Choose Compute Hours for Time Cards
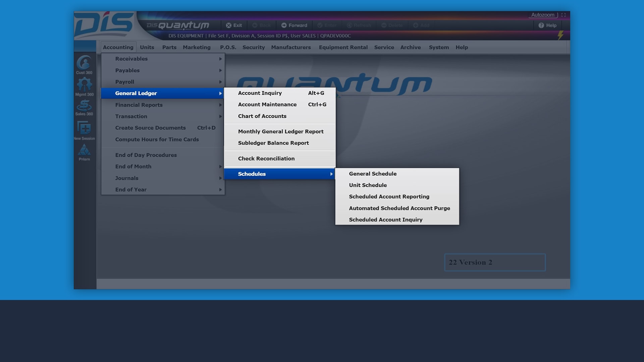Viewport: 644px width, 362px height. (x=163, y=139)
